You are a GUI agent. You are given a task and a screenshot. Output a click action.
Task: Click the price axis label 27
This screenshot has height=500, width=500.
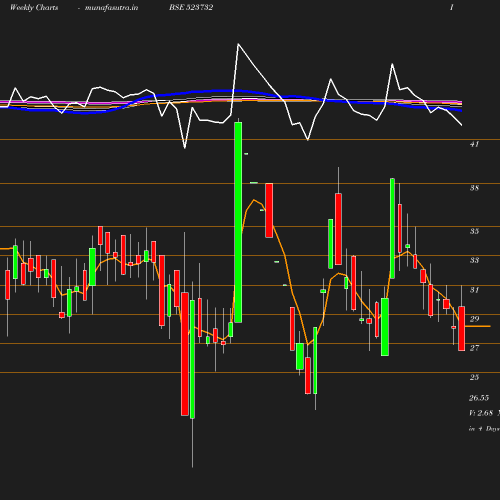point(474,348)
